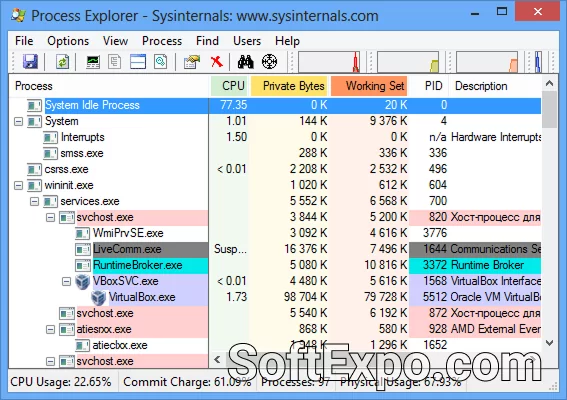Image resolution: width=567 pixels, height=400 pixels.
Task: Click the System Idle Process icon
Action: (x=35, y=106)
